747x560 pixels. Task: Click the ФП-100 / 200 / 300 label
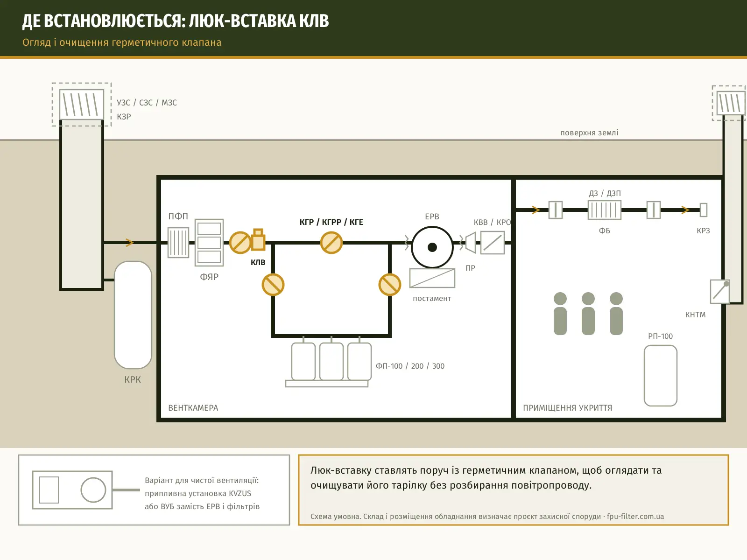[410, 366]
